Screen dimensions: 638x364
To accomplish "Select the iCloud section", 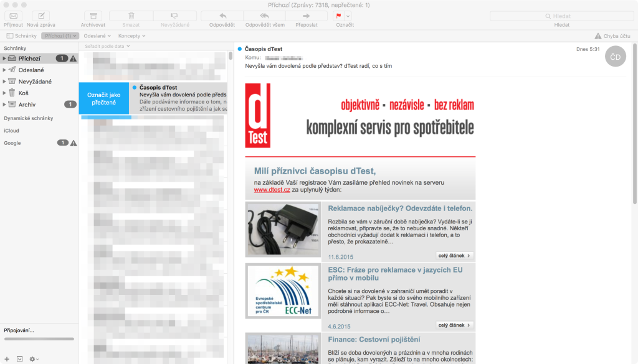I will [11, 131].
